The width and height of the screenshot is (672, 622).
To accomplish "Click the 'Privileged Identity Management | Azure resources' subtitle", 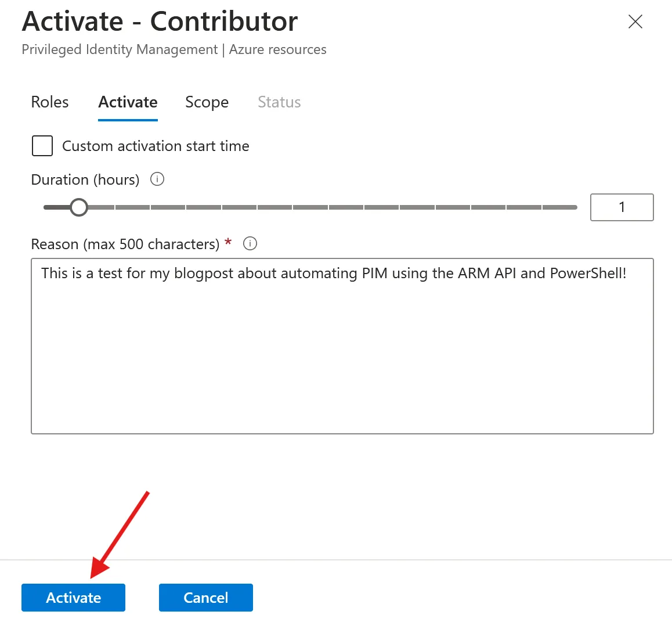I will (x=174, y=50).
